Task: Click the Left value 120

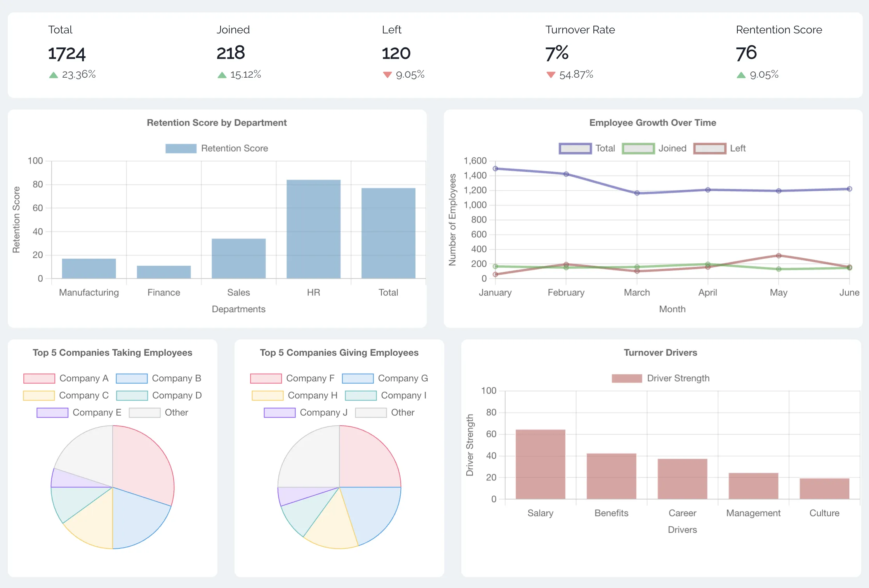Action: [x=396, y=53]
